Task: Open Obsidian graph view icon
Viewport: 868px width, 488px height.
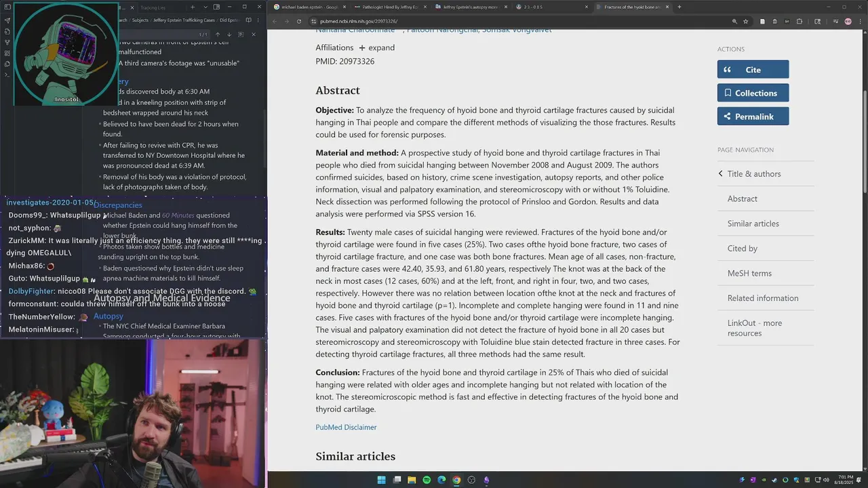Action: tap(7, 43)
